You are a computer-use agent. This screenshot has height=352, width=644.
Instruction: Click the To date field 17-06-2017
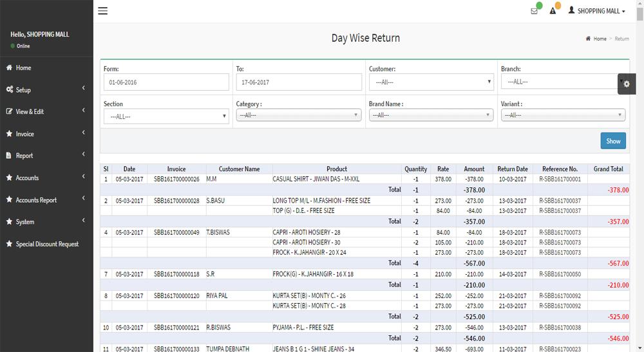[299, 82]
